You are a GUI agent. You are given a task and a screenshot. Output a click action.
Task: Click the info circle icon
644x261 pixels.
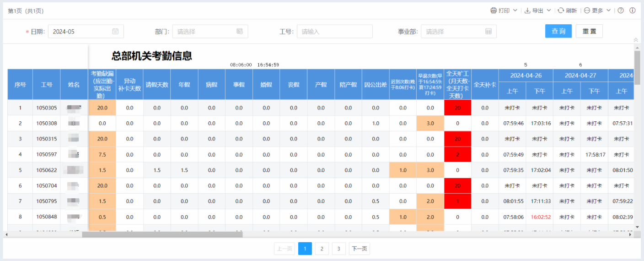point(633,11)
